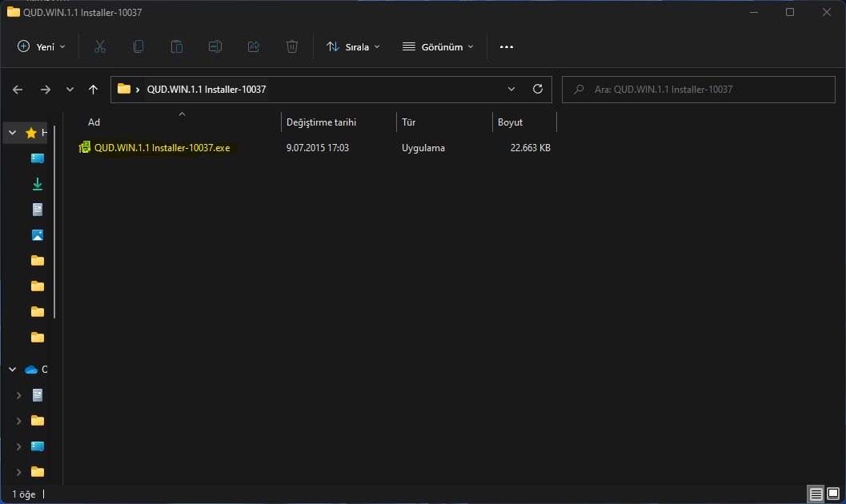Click the Cut scissors icon
The image size is (846, 504).
(x=100, y=47)
